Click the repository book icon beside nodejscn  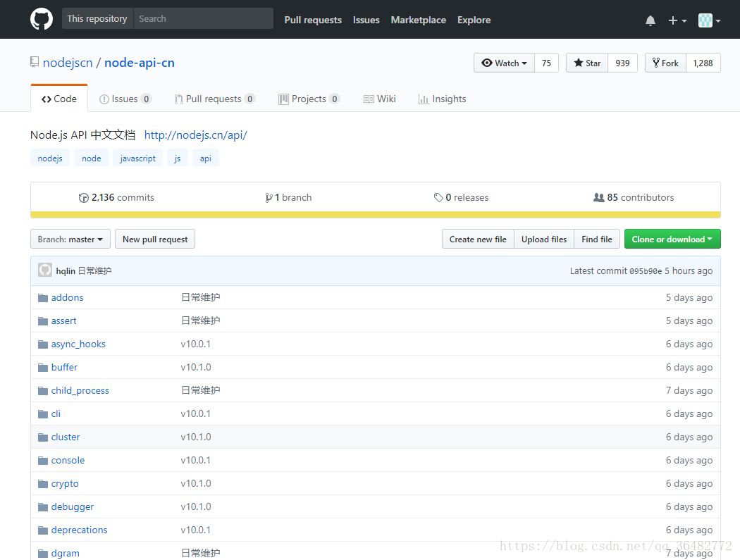pos(35,62)
